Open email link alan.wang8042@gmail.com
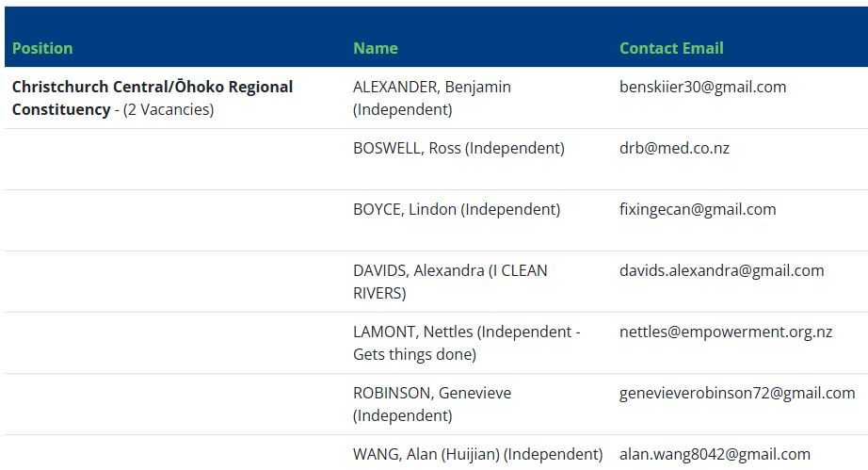The width and height of the screenshot is (868, 470). click(x=715, y=455)
